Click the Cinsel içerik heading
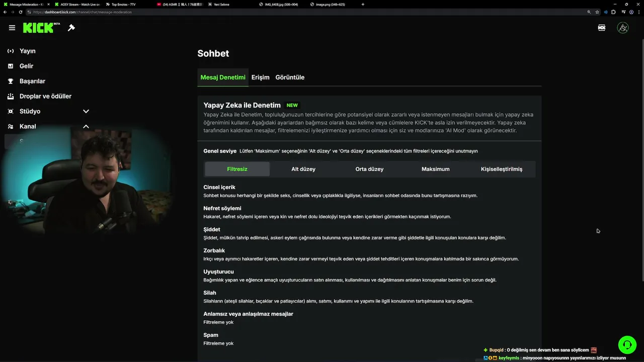 click(219, 187)
